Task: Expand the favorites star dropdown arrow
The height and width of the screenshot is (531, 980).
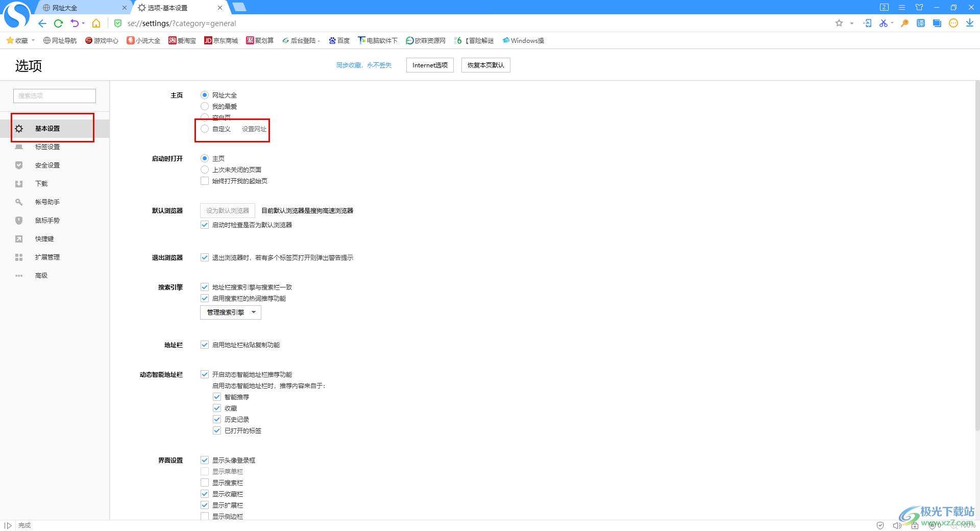Action: click(851, 23)
